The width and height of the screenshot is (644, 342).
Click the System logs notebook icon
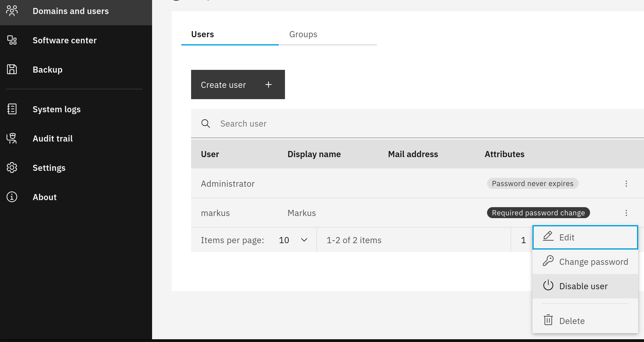pos(12,109)
